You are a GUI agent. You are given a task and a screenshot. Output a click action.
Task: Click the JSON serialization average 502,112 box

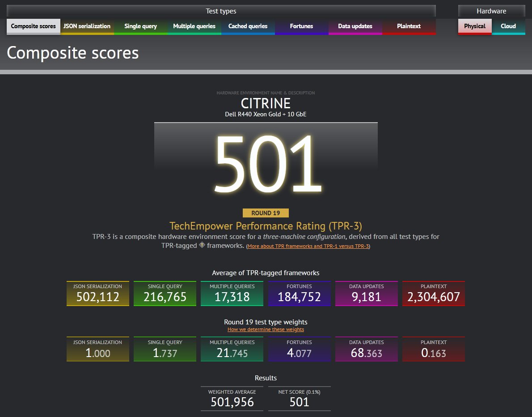(x=98, y=294)
